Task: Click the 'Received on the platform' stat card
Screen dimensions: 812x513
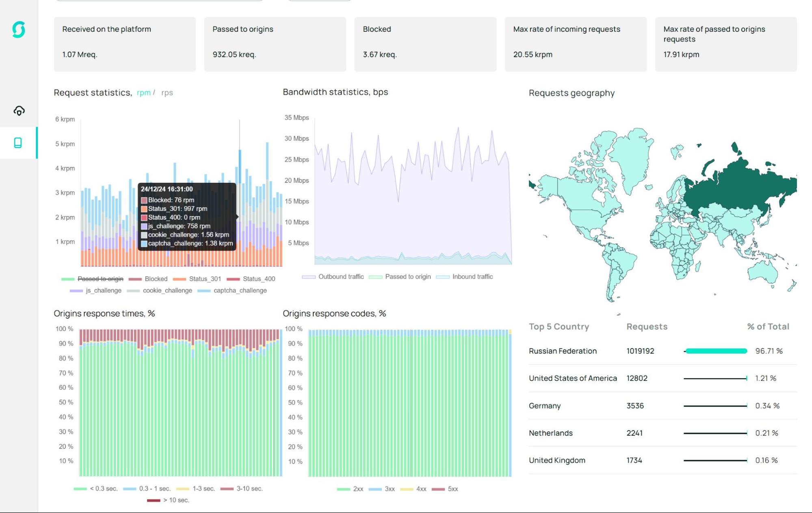Action: click(x=125, y=44)
